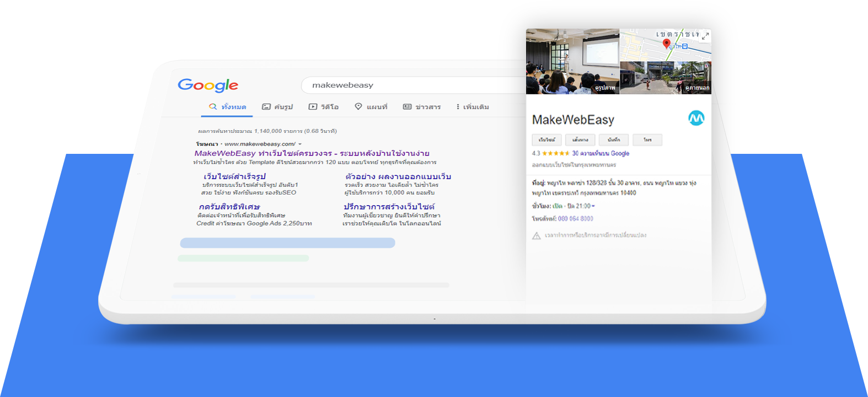Open the MakeWebEasy ad headline link

click(312, 153)
